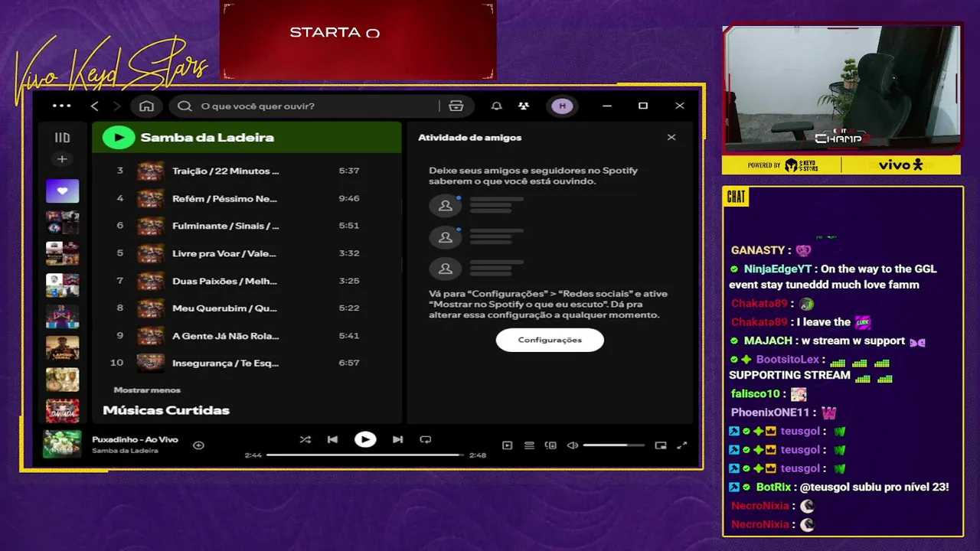The height and width of the screenshot is (551, 980).
Task: Expand Your Library sidebar icon
Action: pos(62,138)
